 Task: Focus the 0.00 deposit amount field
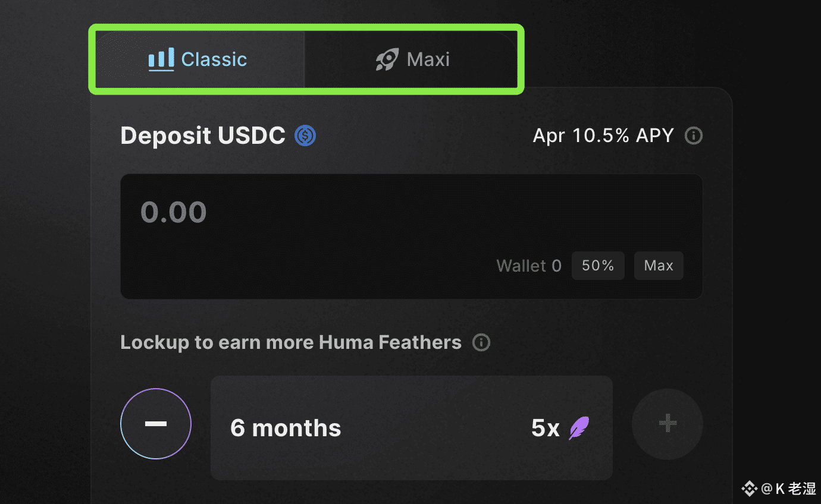pyautogui.click(x=412, y=236)
